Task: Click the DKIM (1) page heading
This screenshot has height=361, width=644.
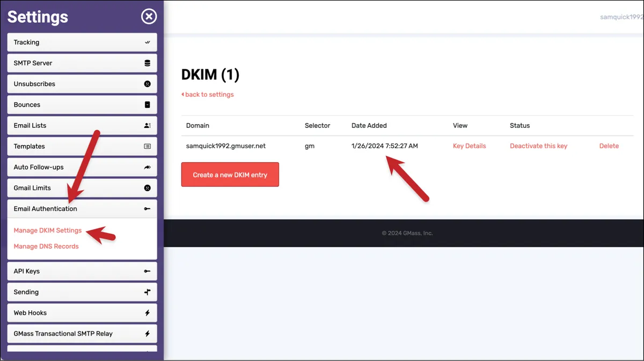Action: [x=210, y=75]
